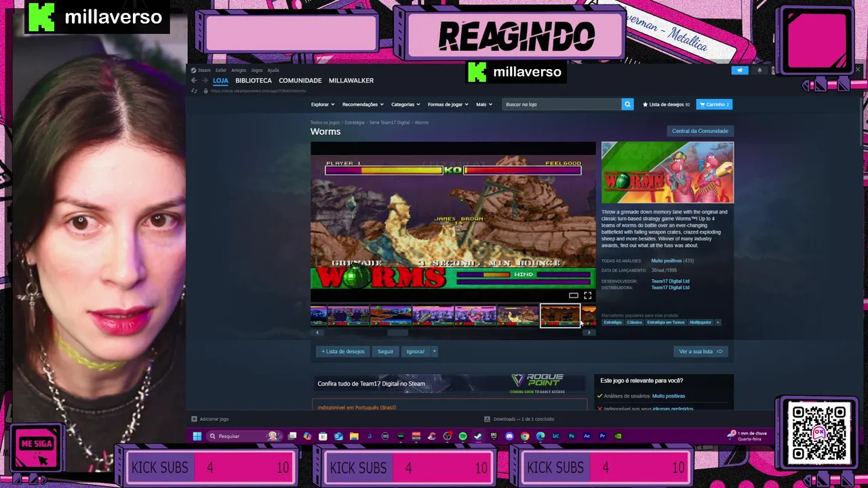Expand the Formas de jogar dropdown
Screen dimensions: 868x488
tap(448, 104)
